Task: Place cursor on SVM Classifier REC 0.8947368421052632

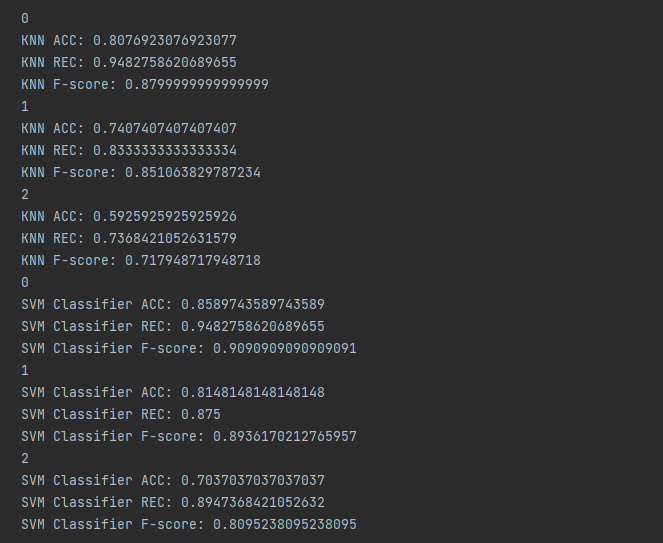Action: 173,503
